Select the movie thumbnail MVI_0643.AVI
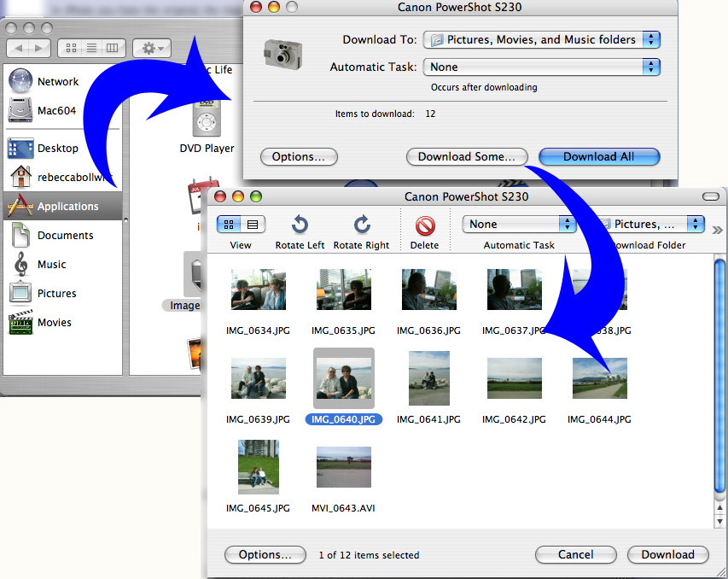This screenshot has height=579, width=728. pos(344,467)
